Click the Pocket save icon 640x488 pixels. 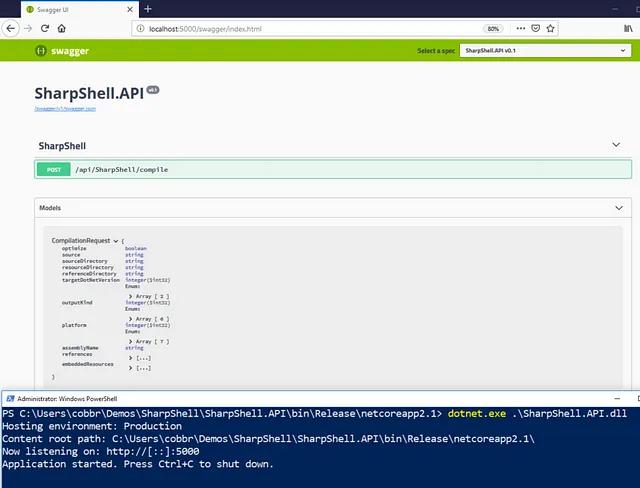[536, 29]
